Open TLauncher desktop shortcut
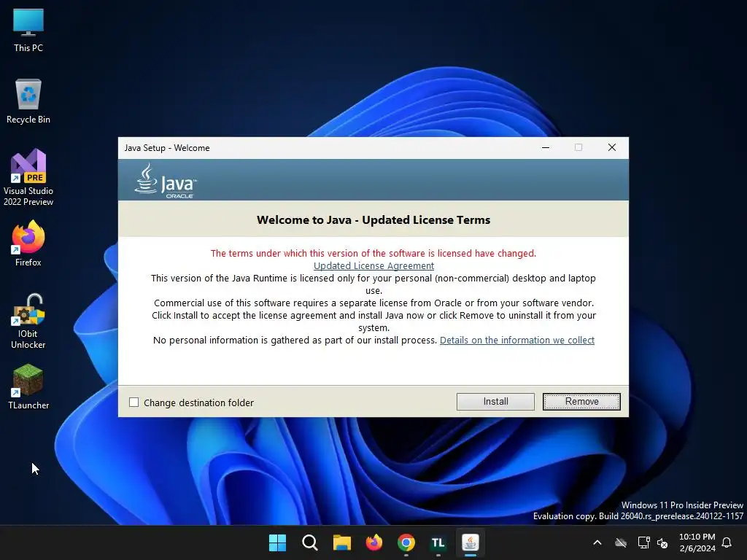 (28, 386)
